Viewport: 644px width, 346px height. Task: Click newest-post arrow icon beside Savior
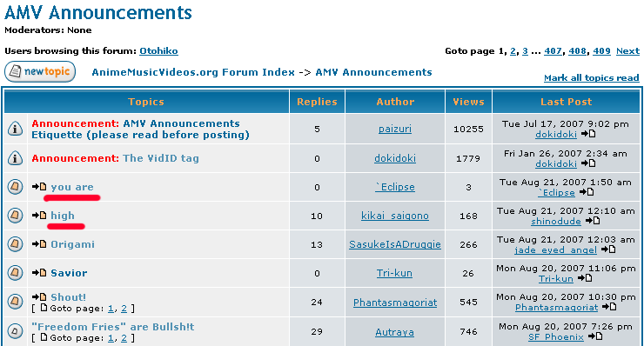[39, 272]
